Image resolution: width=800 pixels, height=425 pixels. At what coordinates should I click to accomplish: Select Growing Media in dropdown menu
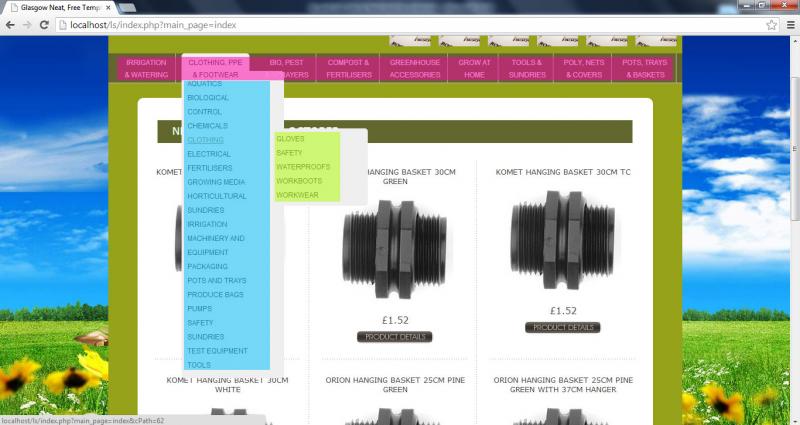[216, 182]
